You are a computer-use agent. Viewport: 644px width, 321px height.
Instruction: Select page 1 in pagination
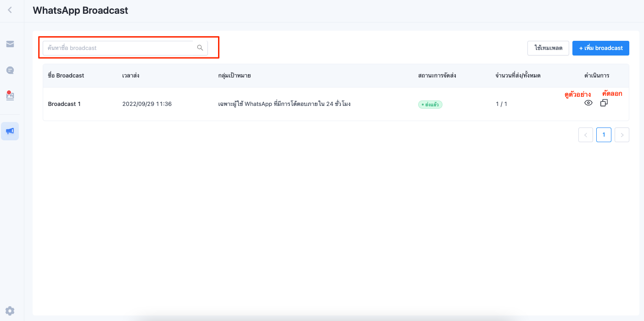[604, 135]
